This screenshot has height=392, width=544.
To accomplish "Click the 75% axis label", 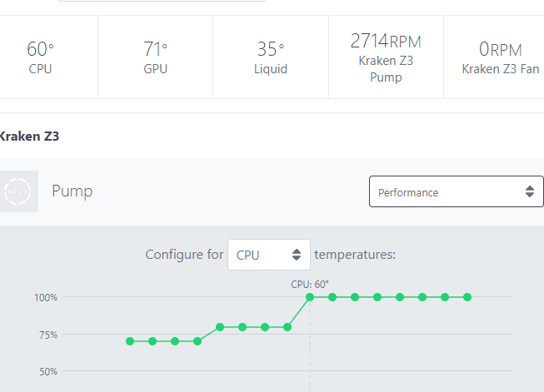I will tap(48, 335).
